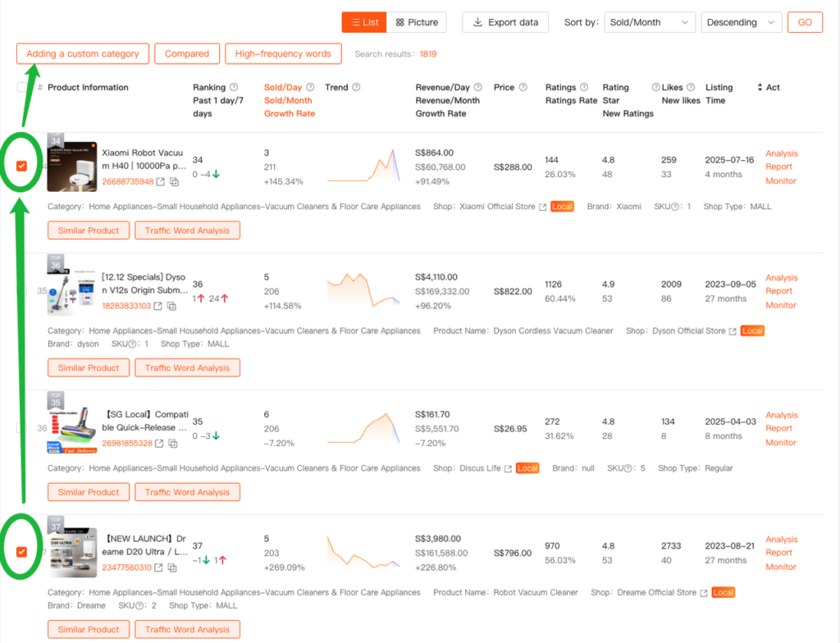Copy the Dyson product ID 18283833103
Viewport: 840px width, 643px height.
[171, 306]
